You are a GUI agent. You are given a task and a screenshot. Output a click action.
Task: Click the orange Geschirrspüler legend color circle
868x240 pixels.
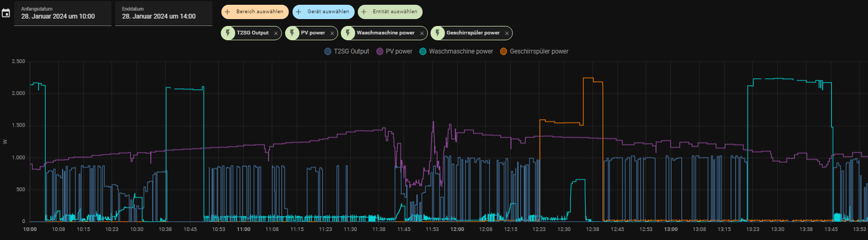click(503, 51)
